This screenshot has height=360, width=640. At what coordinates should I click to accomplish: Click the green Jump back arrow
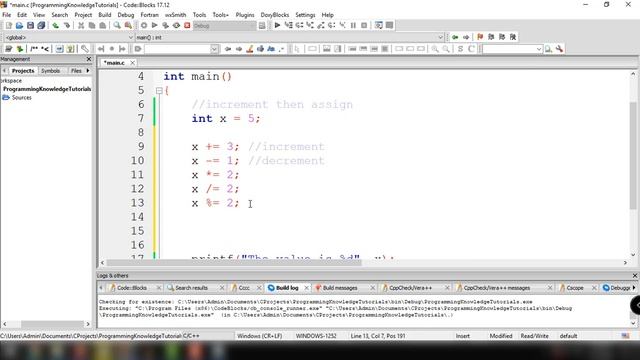(455, 37)
